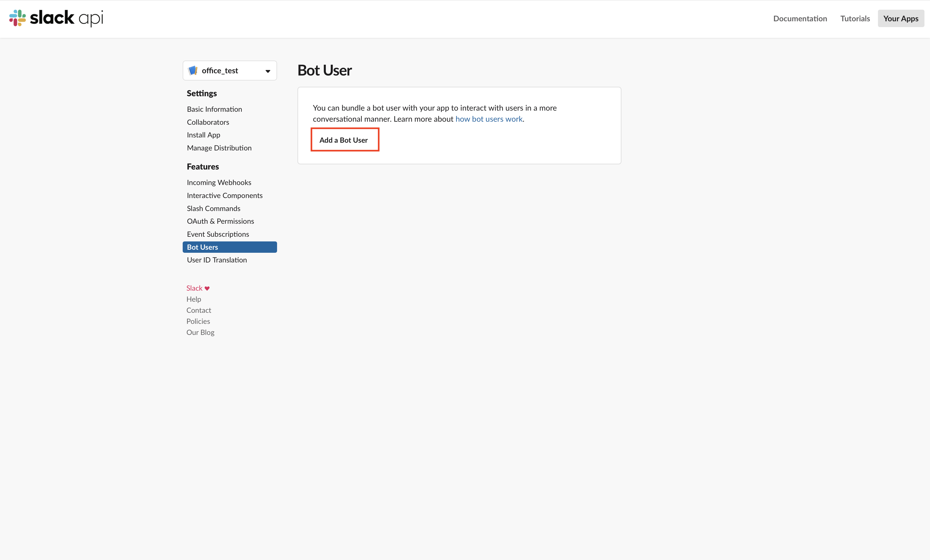The height and width of the screenshot is (560, 930).
Task: Open Event Subscriptions page
Action: (218, 234)
